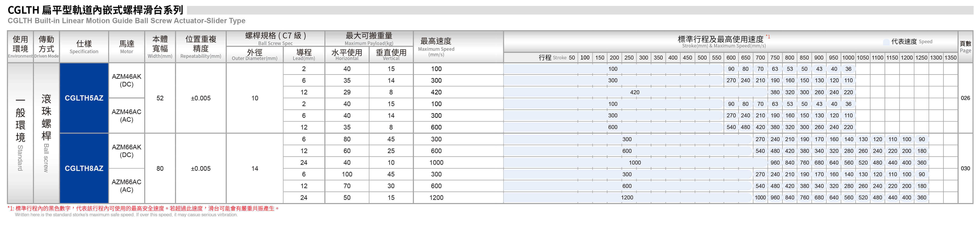Select horizontal payload value "70" for AZM66AC lead 12
This screenshot has height=225, width=980.
(347, 186)
